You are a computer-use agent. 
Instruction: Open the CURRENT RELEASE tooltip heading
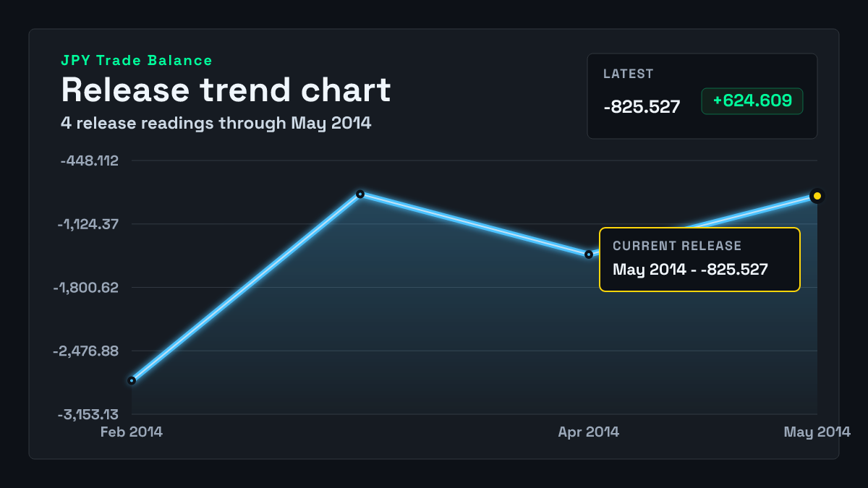click(677, 246)
